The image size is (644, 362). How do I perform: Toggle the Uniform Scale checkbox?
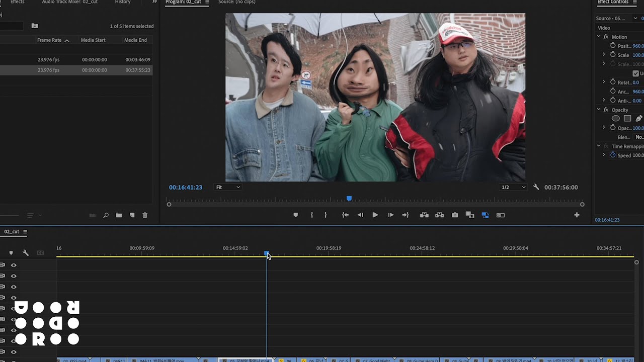(x=635, y=73)
